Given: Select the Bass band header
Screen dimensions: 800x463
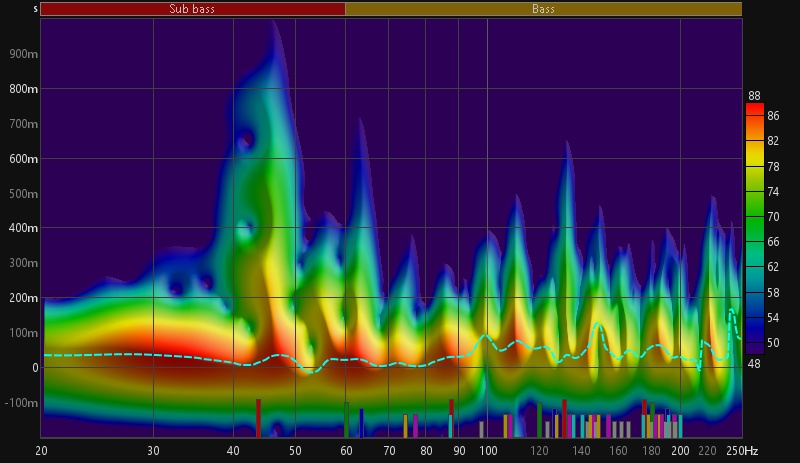Looking at the screenshot, I should click(x=543, y=9).
